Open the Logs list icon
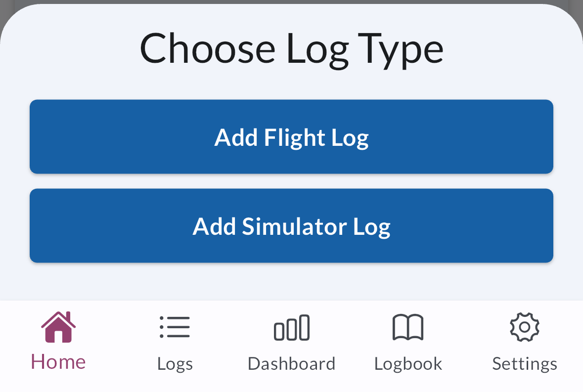583x392 pixels. click(175, 327)
